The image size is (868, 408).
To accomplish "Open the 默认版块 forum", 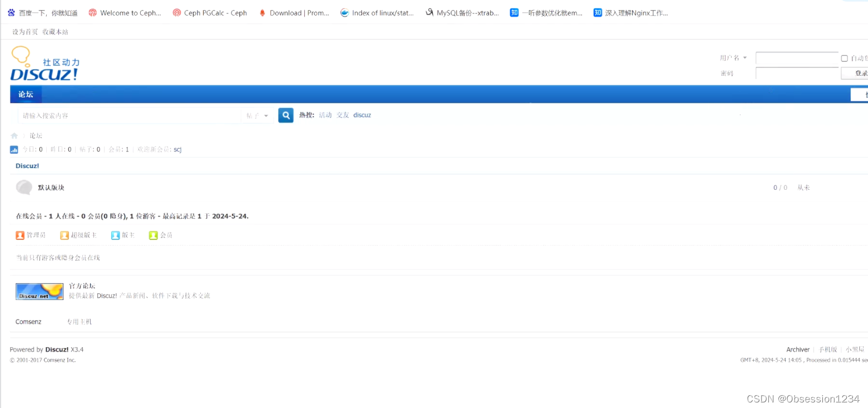I will (x=51, y=188).
